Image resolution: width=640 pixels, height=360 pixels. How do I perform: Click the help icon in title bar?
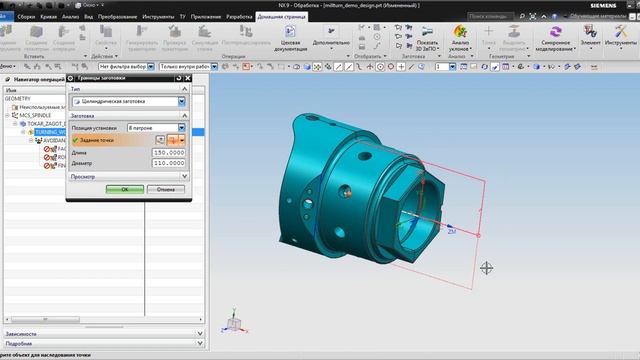(554, 16)
